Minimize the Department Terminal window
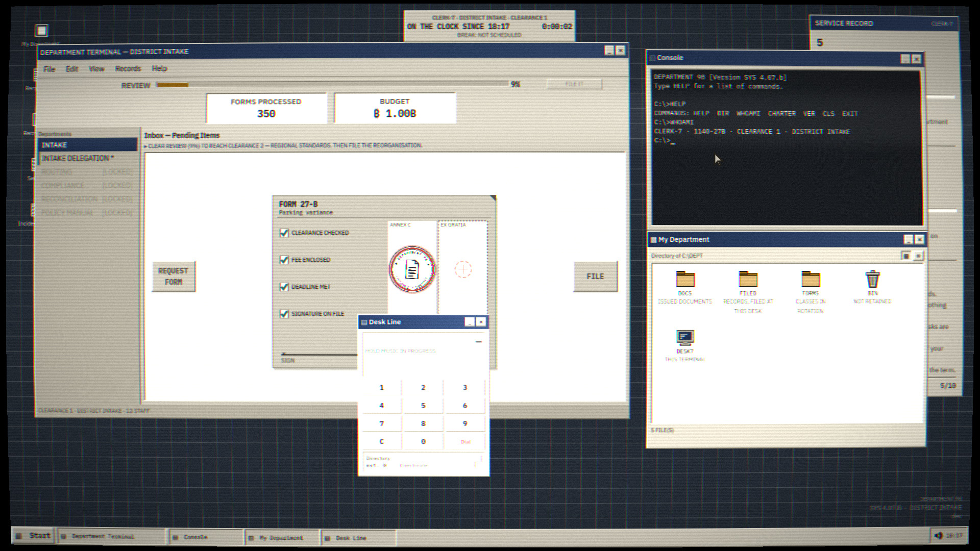Image resolution: width=980 pixels, height=551 pixels. pyautogui.click(x=609, y=51)
